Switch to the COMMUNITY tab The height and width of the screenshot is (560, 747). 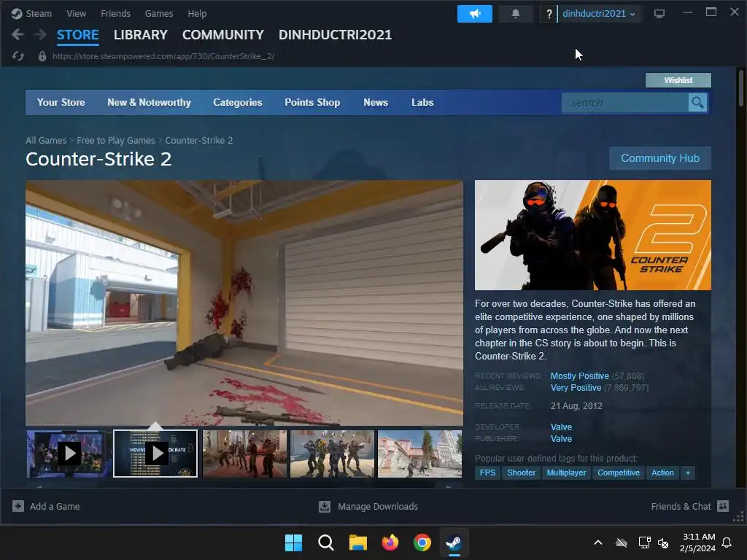coord(223,35)
